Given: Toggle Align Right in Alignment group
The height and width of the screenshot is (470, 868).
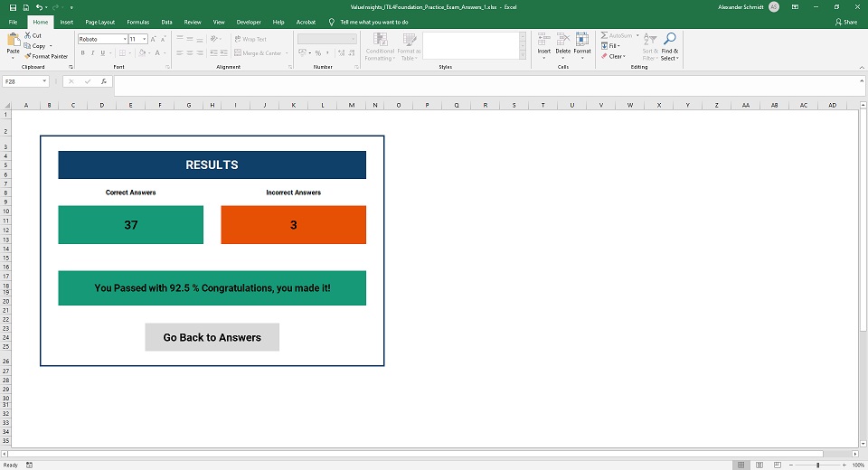Looking at the screenshot, I should (200, 53).
